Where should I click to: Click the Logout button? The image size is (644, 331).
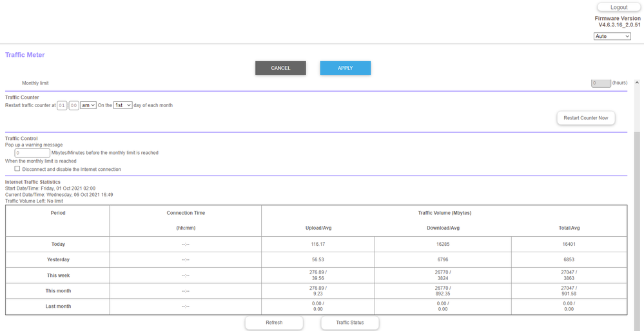coord(618,7)
